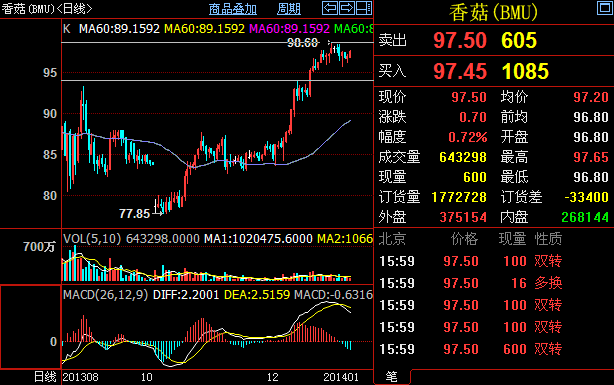The height and width of the screenshot is (385, 614).
Task: Click the 香菇(BMU) quote panel title
Action: pyautogui.click(x=493, y=13)
